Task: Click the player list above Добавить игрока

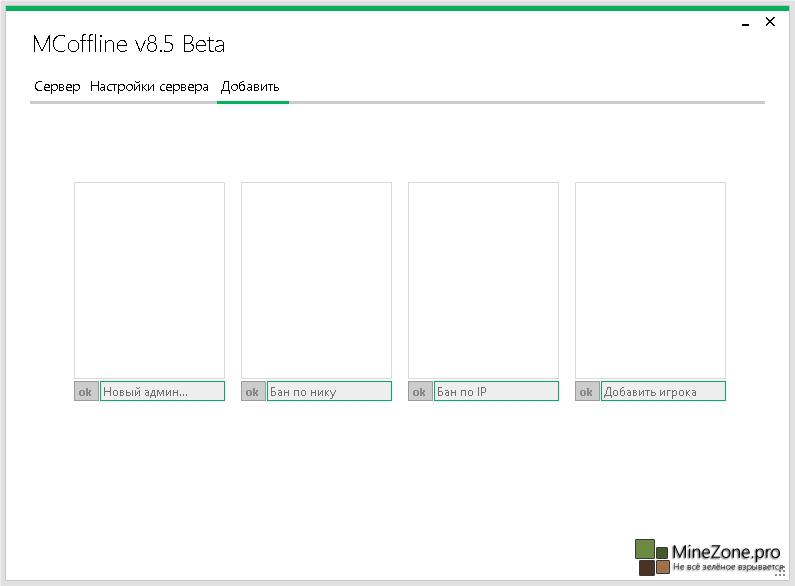Action: [x=650, y=280]
